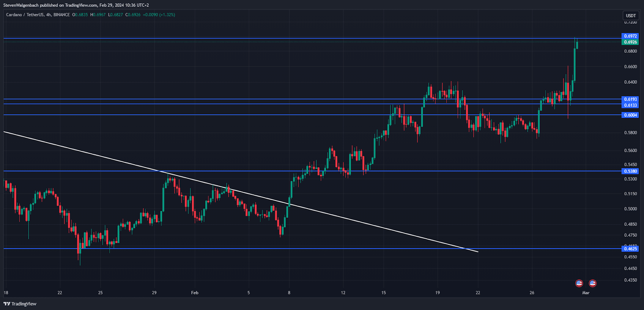
Task: Click 0.4450 on the price axis
Action: [x=630, y=269]
